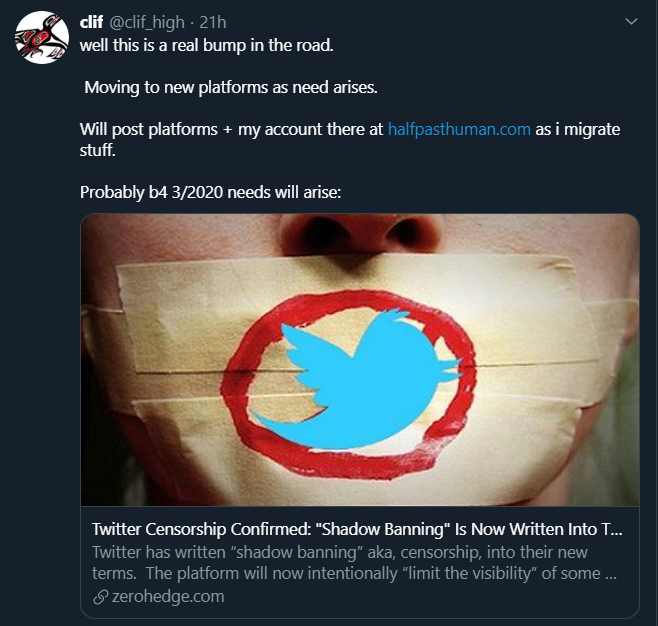
Task: Click the 21h timestamp
Action: pos(213,23)
